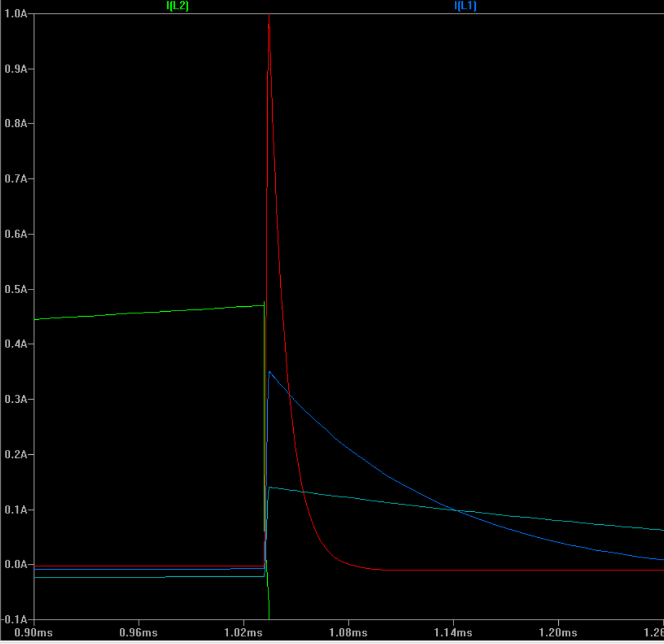Click the 0.2A vertical axis label

pos(16,454)
